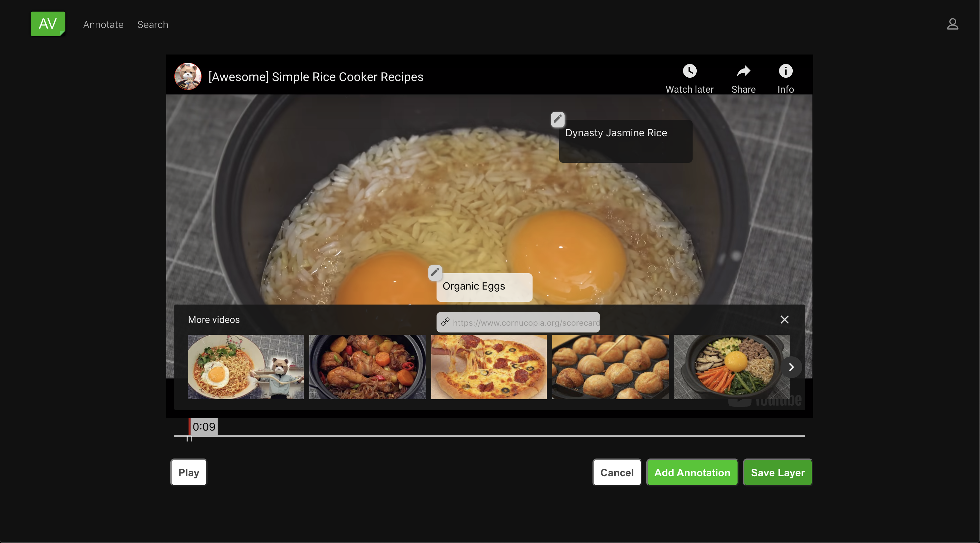This screenshot has height=543, width=980.
Task: Close the More videos overlay
Action: (x=785, y=319)
